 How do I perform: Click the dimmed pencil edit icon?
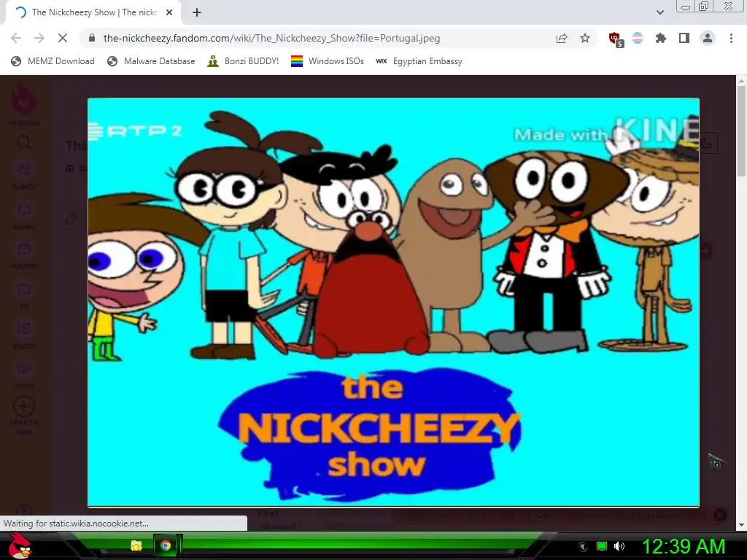coord(71,219)
